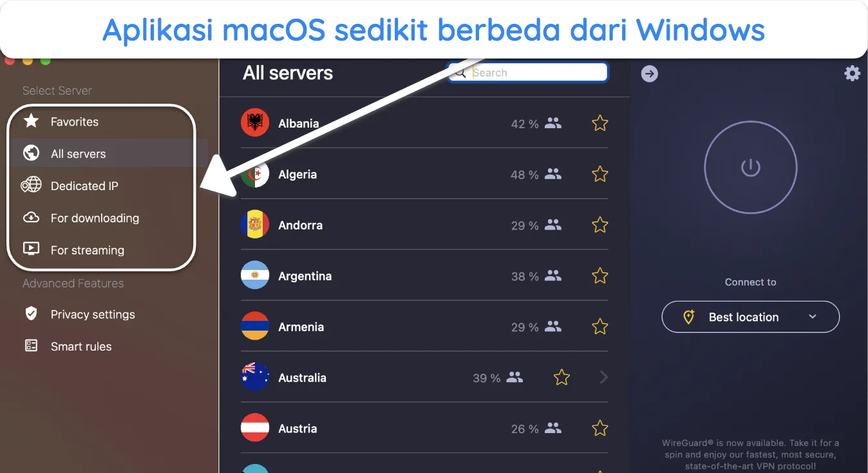Image resolution: width=868 pixels, height=473 pixels.
Task: Select the Algeria server row
Action: point(424,174)
